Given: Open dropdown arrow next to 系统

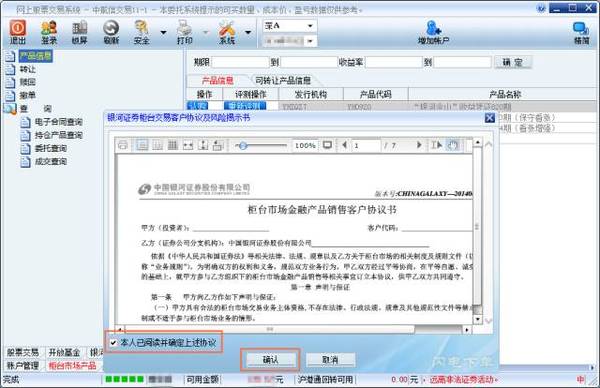Looking at the screenshot, I should coord(248,33).
